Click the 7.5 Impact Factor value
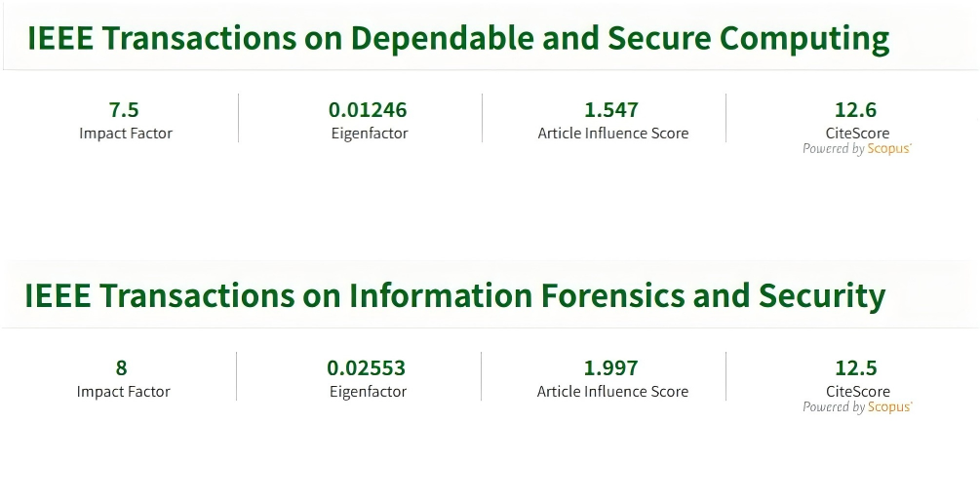 (124, 110)
